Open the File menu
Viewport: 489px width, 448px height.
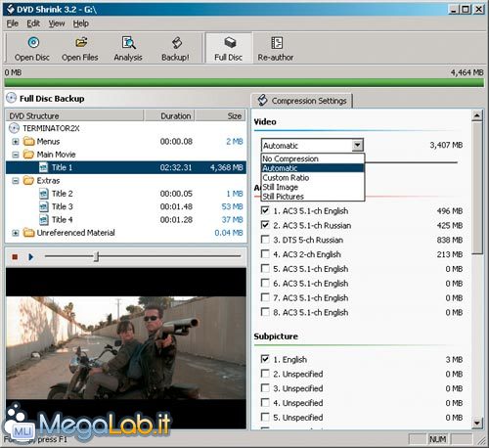(13, 23)
